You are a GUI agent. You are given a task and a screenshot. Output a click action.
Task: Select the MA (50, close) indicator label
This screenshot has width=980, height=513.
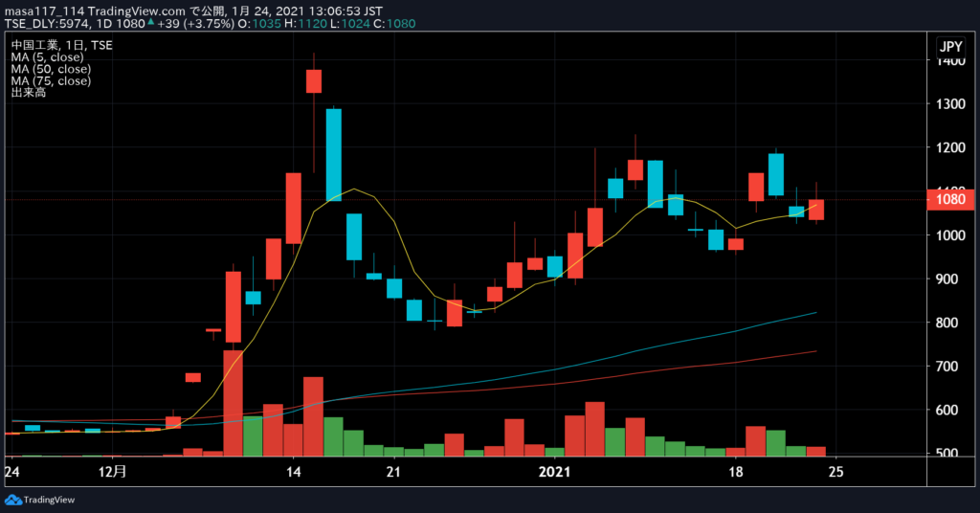(x=51, y=69)
